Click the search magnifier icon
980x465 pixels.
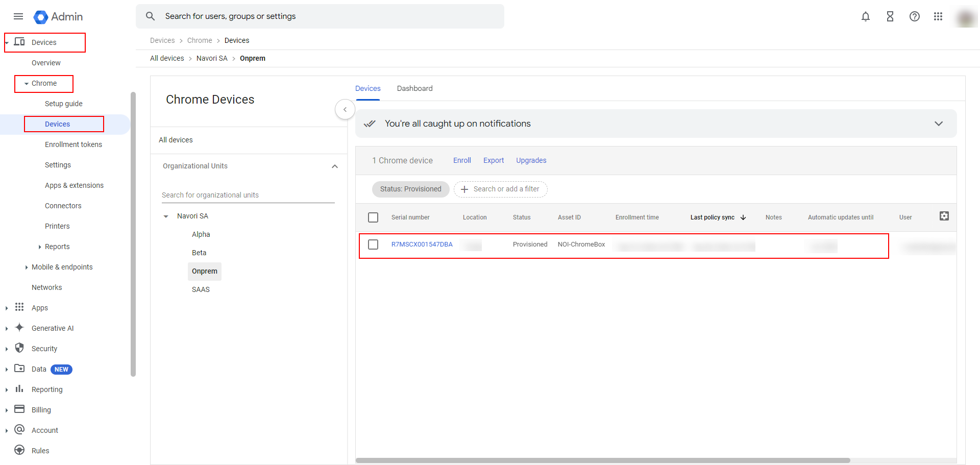[x=150, y=16]
